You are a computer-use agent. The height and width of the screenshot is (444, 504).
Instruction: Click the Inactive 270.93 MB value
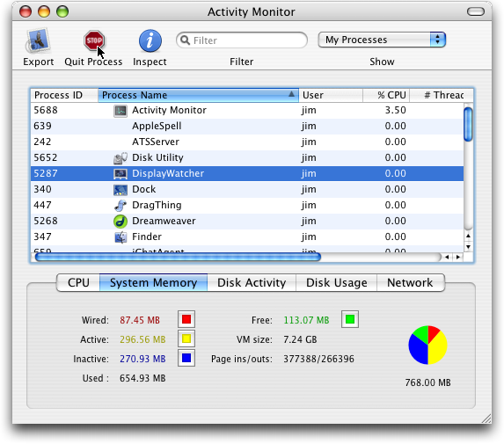coord(142,359)
